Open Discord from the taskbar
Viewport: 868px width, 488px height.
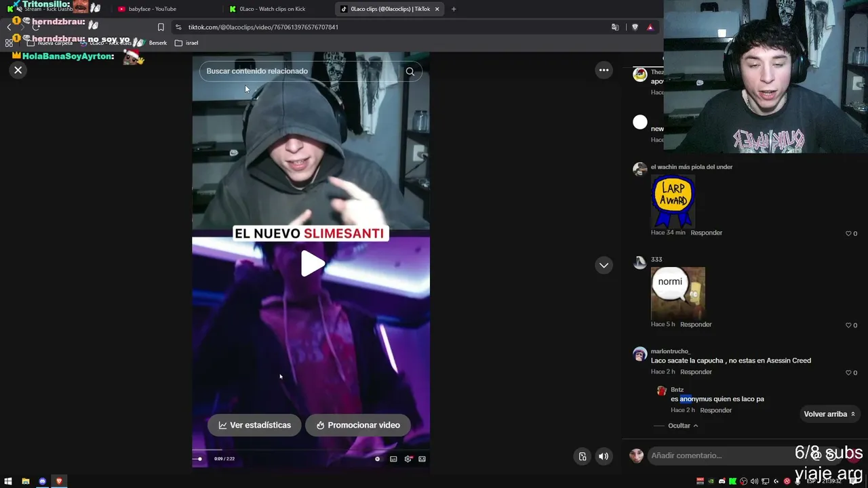(x=42, y=481)
